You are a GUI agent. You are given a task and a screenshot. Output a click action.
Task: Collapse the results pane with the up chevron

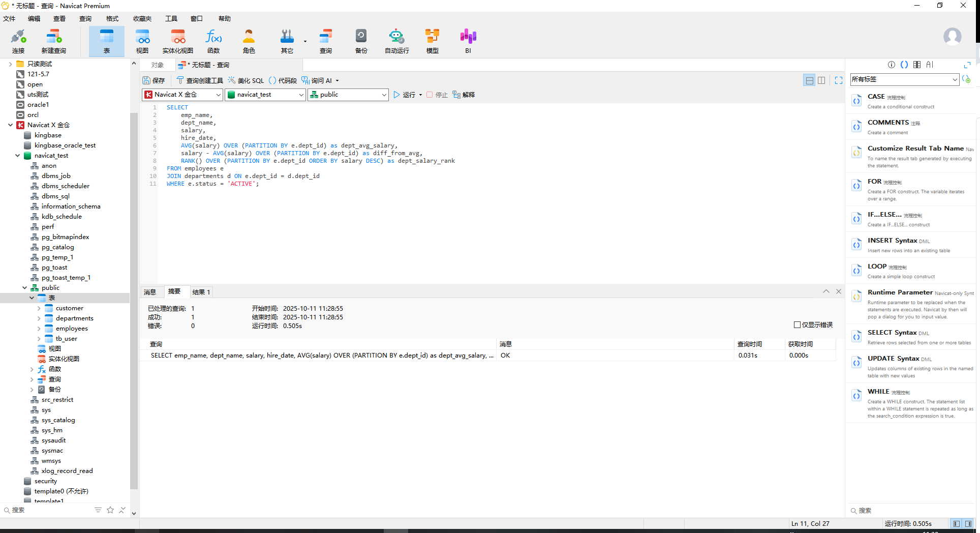coord(826,291)
